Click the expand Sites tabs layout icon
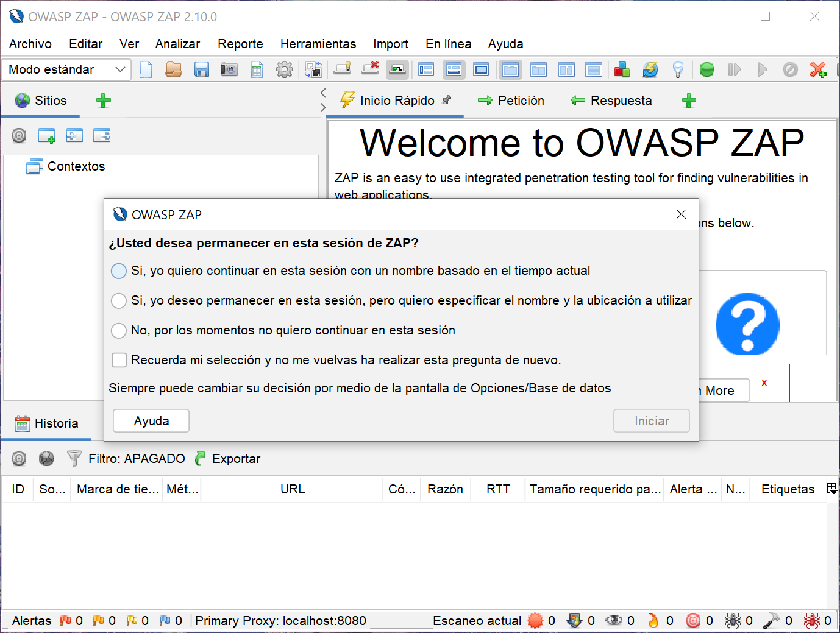 (x=425, y=69)
